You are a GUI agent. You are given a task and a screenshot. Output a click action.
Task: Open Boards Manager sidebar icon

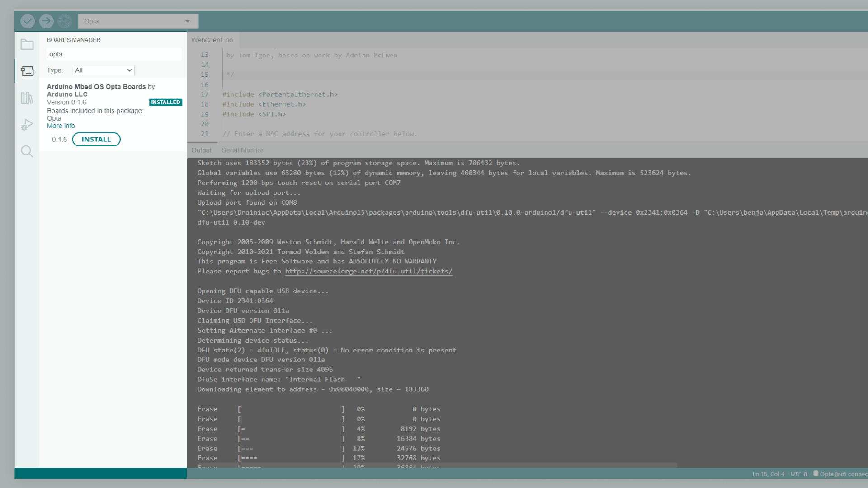click(27, 71)
